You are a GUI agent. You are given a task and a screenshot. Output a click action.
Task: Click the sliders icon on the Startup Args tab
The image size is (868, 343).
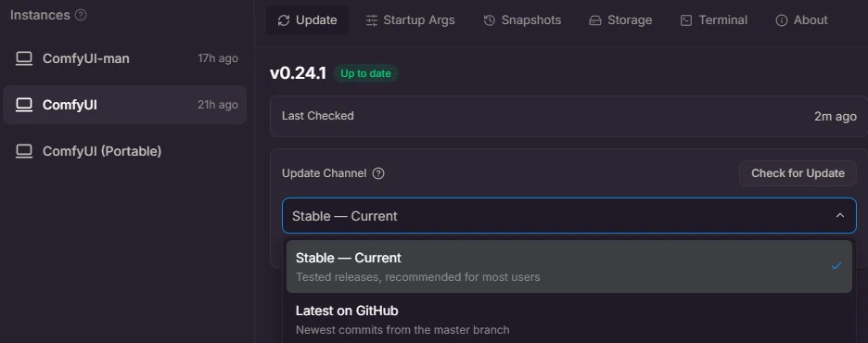point(372,20)
